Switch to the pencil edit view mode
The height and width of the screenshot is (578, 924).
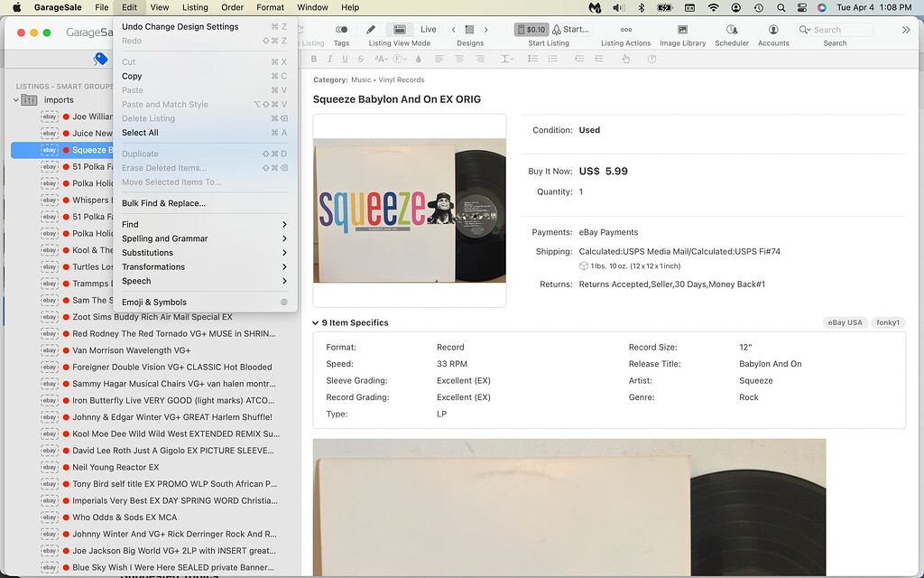coord(371,30)
